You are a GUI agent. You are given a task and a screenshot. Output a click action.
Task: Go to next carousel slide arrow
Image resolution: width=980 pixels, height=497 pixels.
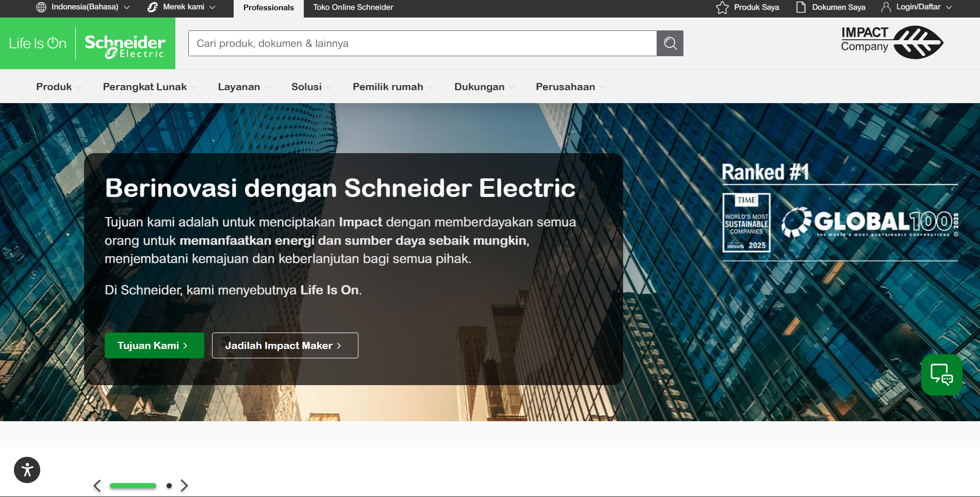click(184, 486)
